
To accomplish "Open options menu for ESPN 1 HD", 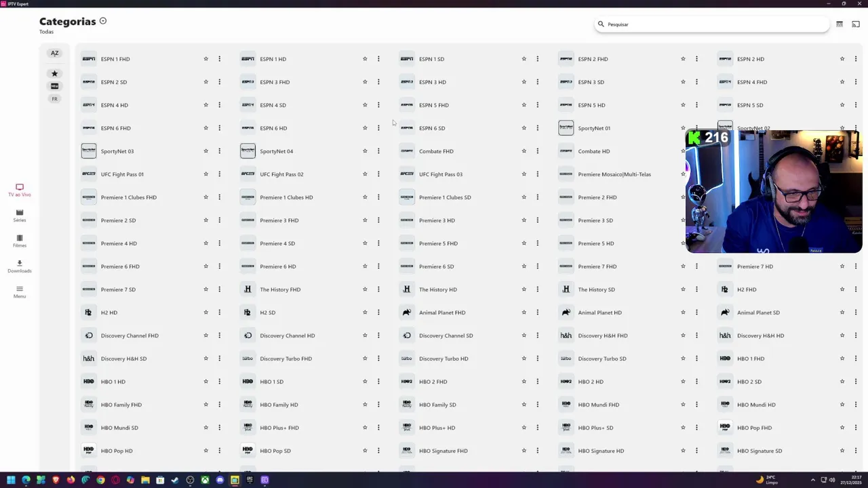I will point(378,59).
